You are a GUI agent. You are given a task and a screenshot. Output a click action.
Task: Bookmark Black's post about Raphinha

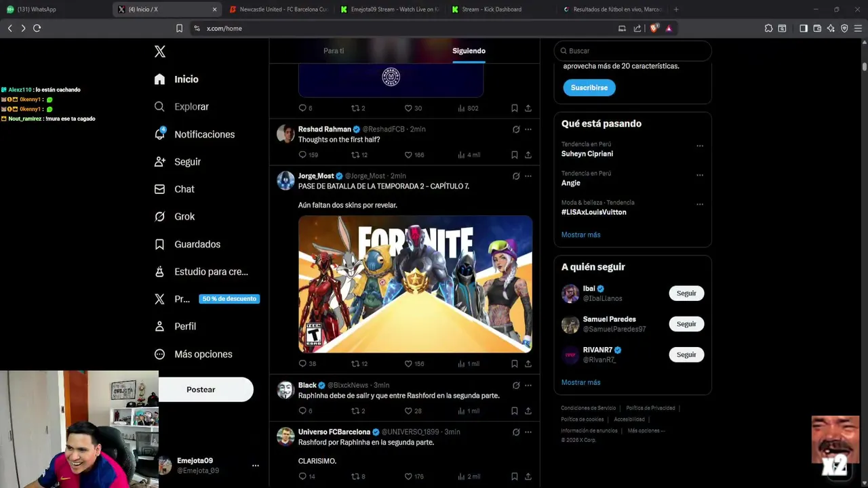tap(515, 411)
